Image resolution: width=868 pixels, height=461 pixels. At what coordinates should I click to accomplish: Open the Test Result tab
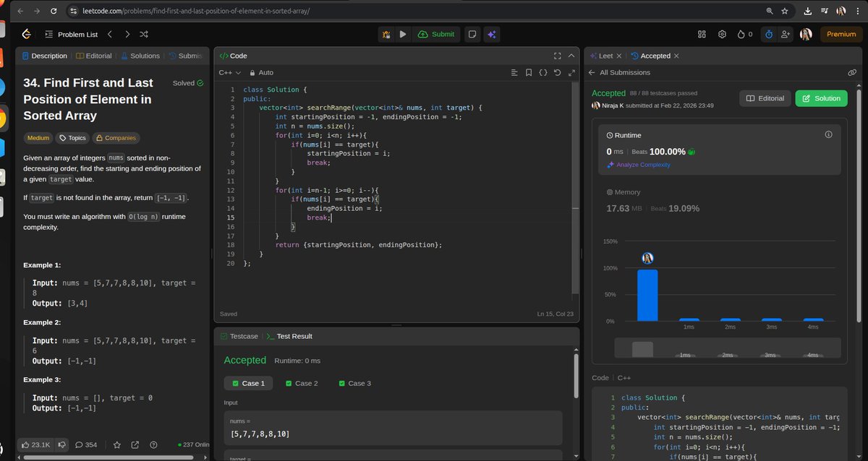pyautogui.click(x=289, y=336)
